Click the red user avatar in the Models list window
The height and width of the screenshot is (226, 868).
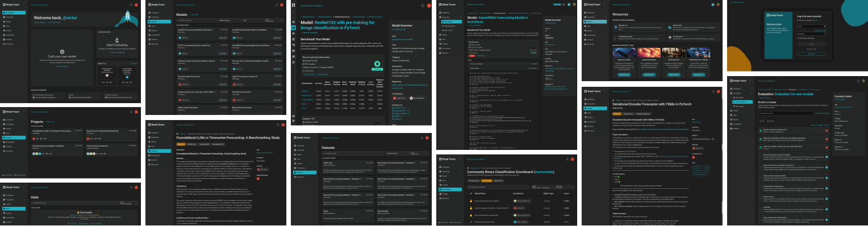[x=281, y=5]
